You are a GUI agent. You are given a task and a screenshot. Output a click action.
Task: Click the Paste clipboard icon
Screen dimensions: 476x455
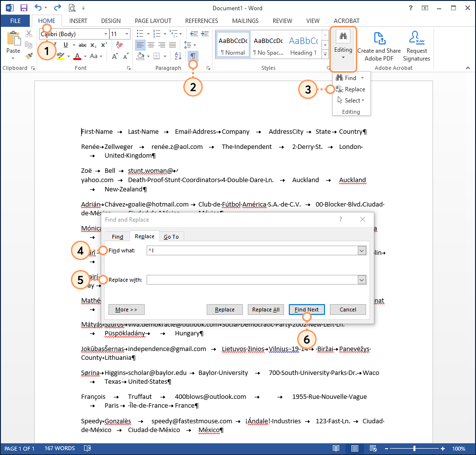(x=13, y=39)
